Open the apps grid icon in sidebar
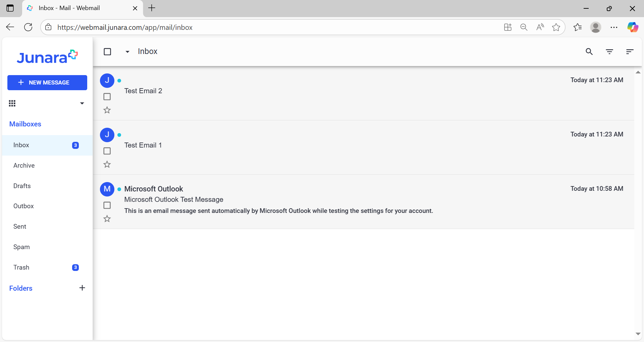The height and width of the screenshot is (342, 644). 12,103
